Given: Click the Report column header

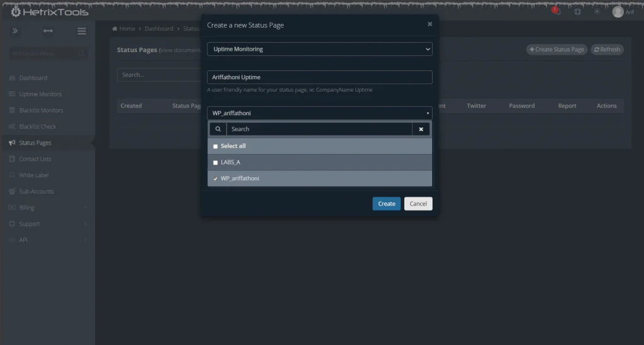Looking at the screenshot, I should point(567,106).
